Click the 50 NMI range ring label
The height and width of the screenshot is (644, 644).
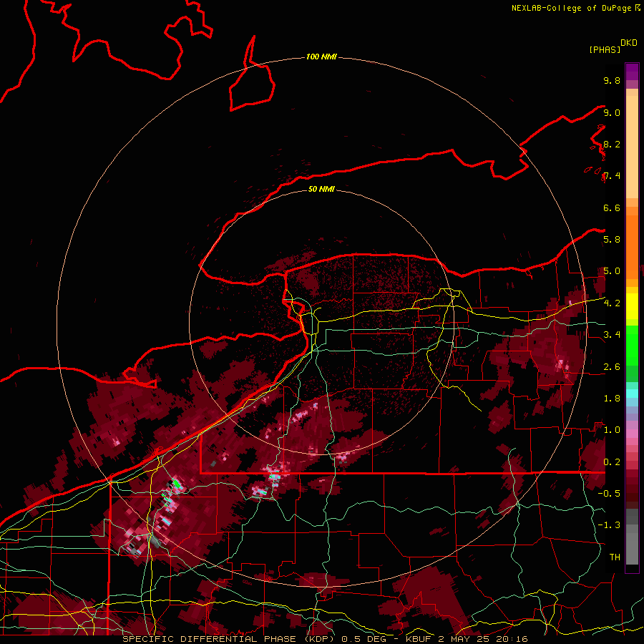click(321, 189)
